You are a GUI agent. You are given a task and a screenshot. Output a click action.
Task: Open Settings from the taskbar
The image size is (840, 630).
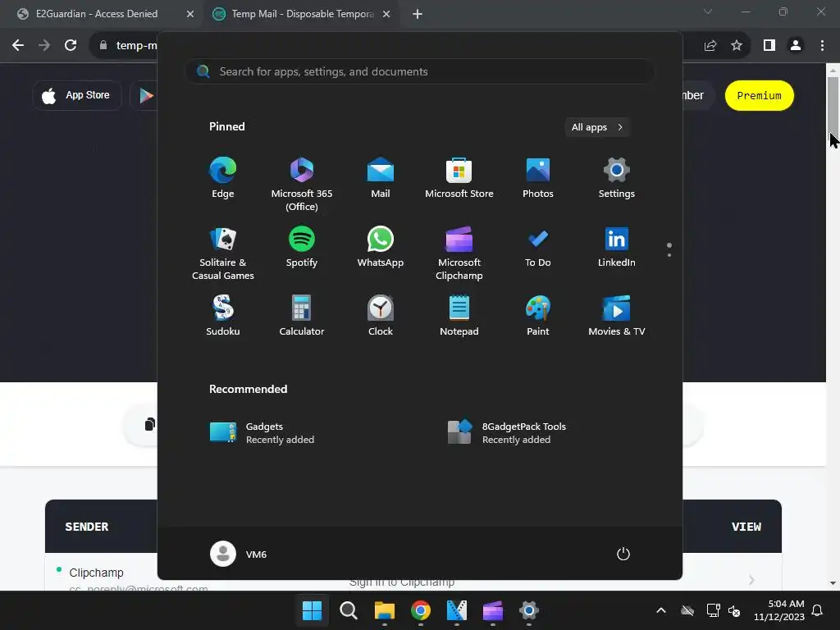(x=529, y=610)
